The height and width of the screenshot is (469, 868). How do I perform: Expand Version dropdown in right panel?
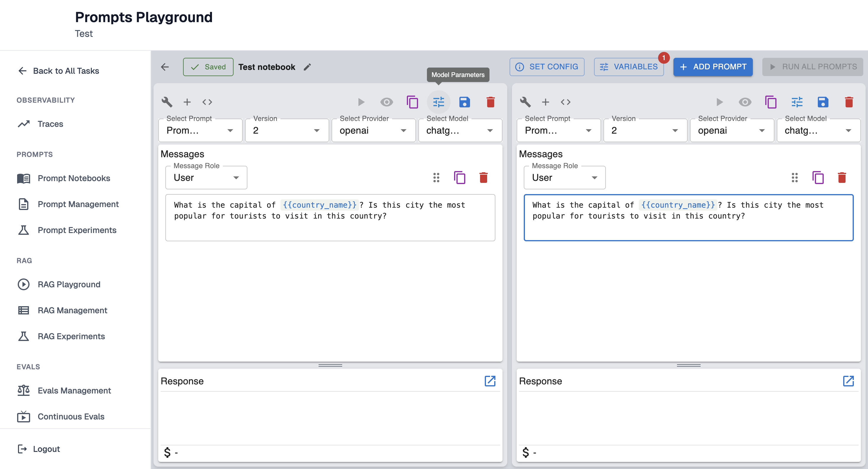[x=645, y=131]
